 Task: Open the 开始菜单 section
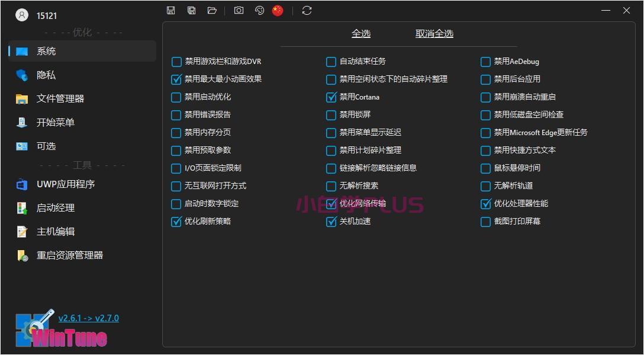82,123
